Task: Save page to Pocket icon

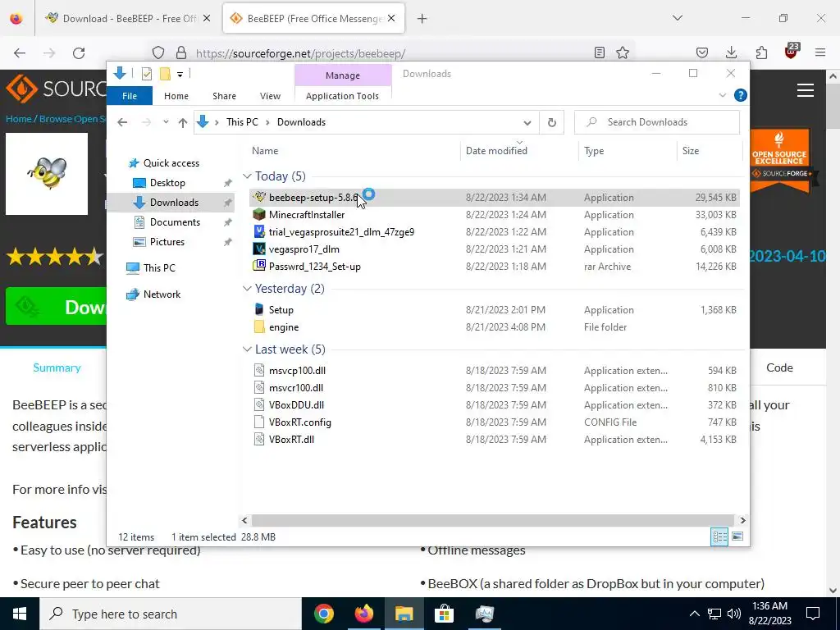Action: coord(702,52)
